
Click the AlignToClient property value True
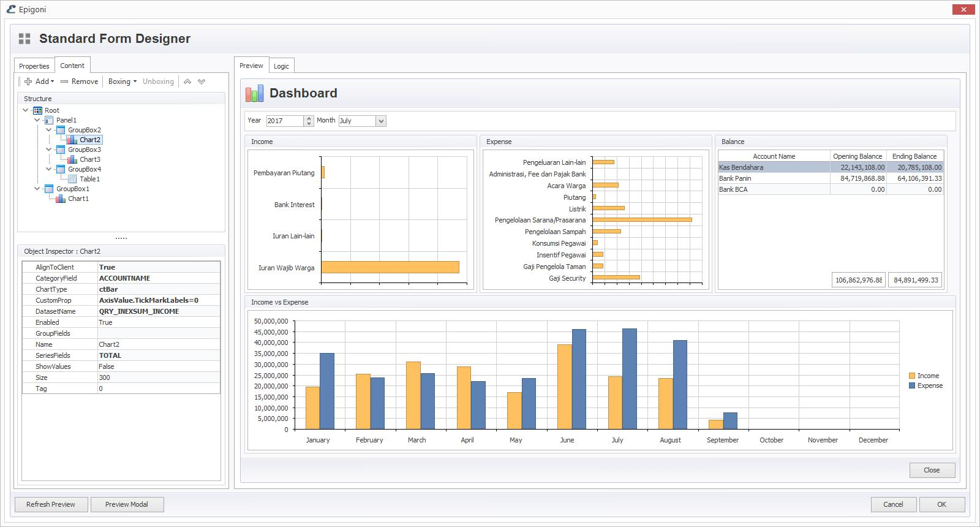tap(159, 267)
